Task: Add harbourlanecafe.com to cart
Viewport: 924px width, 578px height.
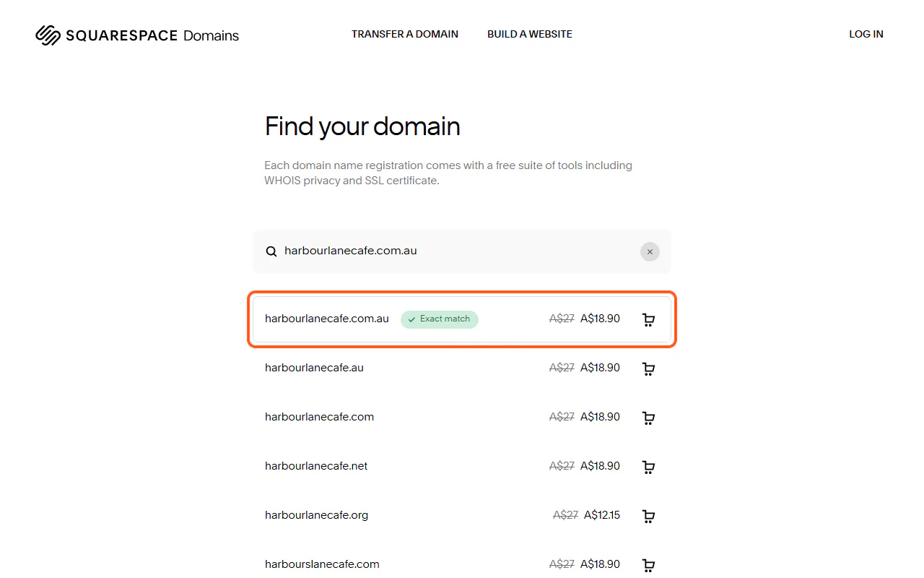Action: click(649, 418)
